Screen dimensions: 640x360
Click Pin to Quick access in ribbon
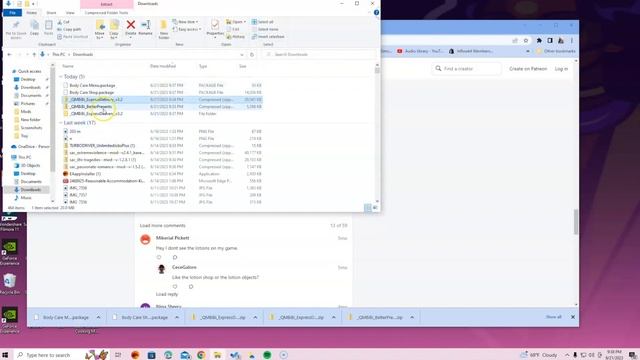tap(16, 30)
